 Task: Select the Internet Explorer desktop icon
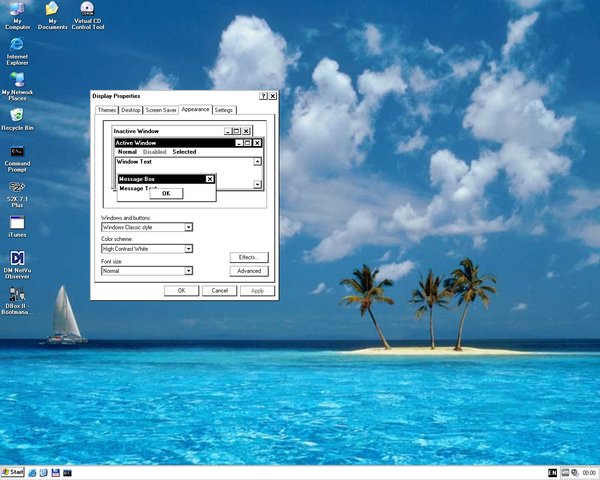coord(17,51)
